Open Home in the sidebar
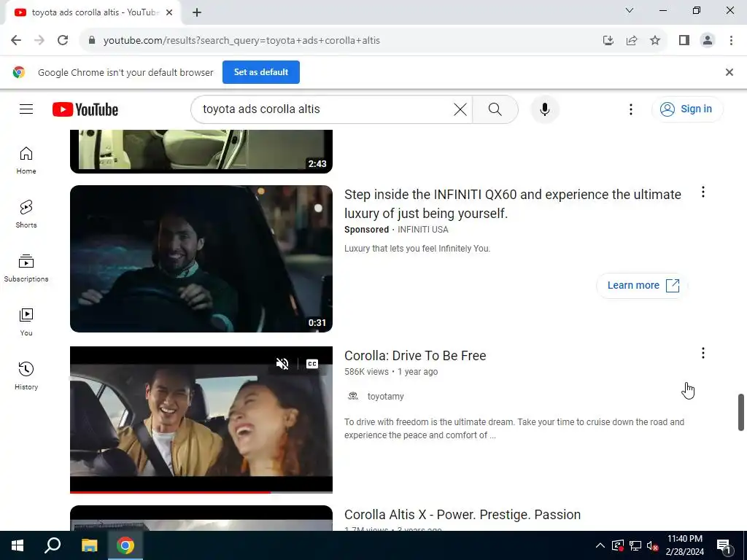 tap(26, 160)
